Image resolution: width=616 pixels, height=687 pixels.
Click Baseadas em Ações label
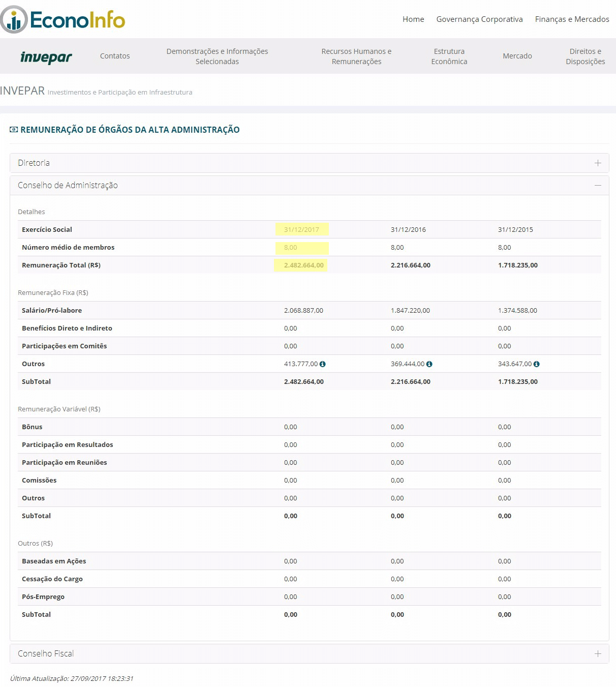point(54,561)
